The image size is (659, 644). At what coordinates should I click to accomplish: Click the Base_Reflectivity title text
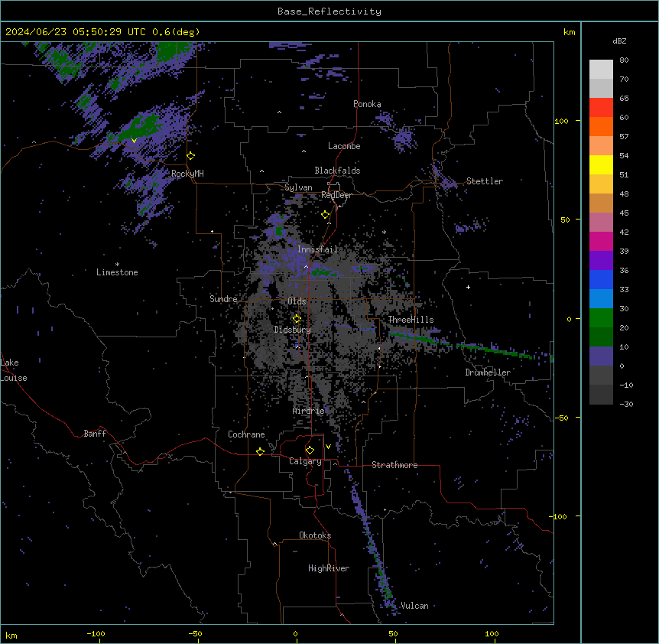(329, 11)
